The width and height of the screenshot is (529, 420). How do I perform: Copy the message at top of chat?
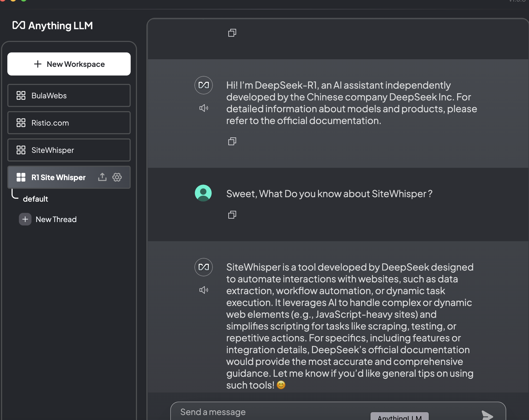pos(232,33)
